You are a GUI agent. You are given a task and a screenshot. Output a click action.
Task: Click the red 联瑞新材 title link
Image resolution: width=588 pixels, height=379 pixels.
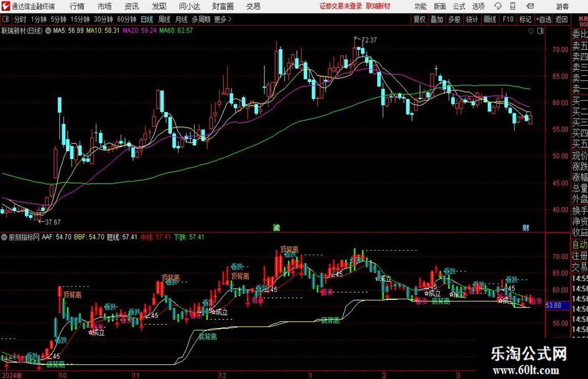pos(378,6)
